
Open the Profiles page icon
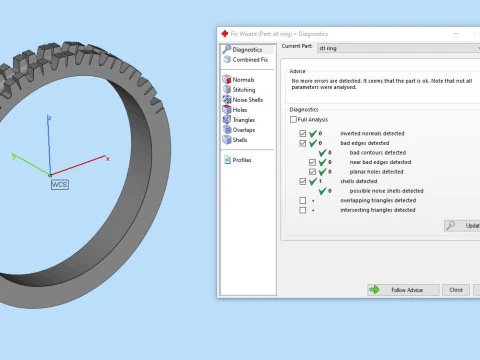(227, 160)
